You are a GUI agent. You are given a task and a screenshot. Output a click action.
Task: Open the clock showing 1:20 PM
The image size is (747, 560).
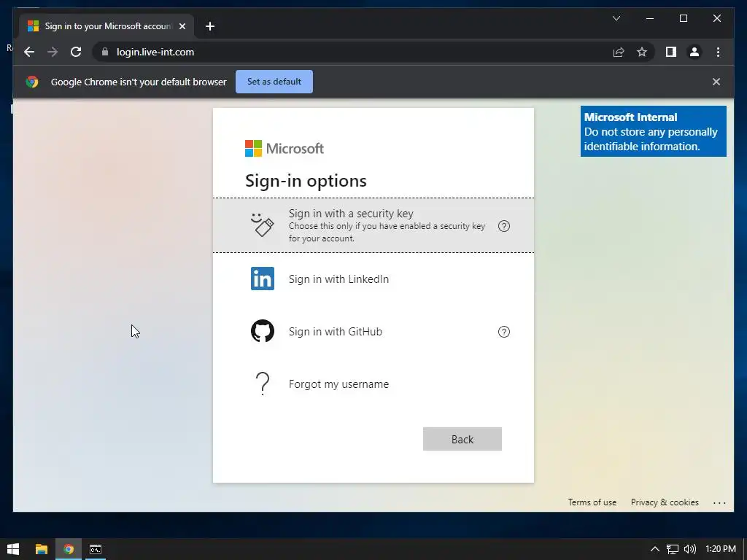pyautogui.click(x=720, y=549)
